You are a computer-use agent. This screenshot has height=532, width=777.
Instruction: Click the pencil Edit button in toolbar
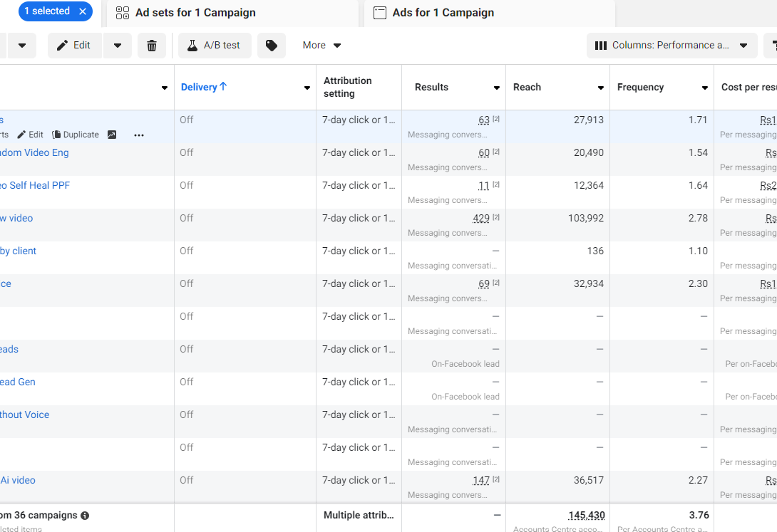click(74, 46)
